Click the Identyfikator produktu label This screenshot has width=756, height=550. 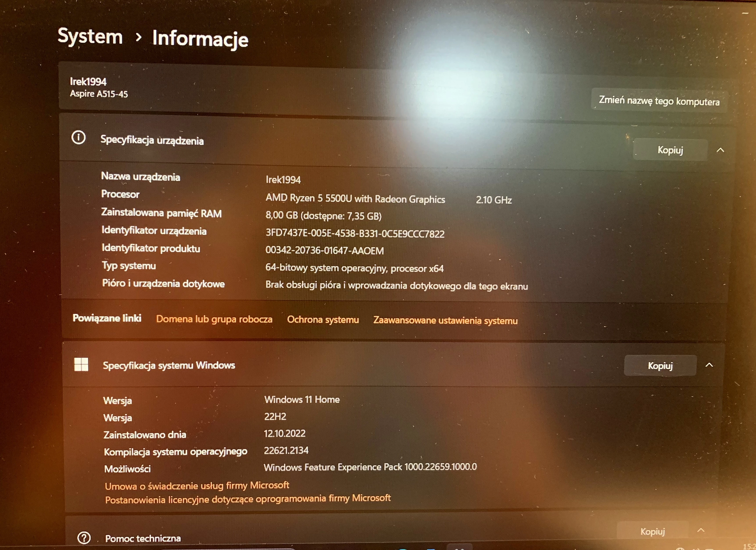(151, 248)
